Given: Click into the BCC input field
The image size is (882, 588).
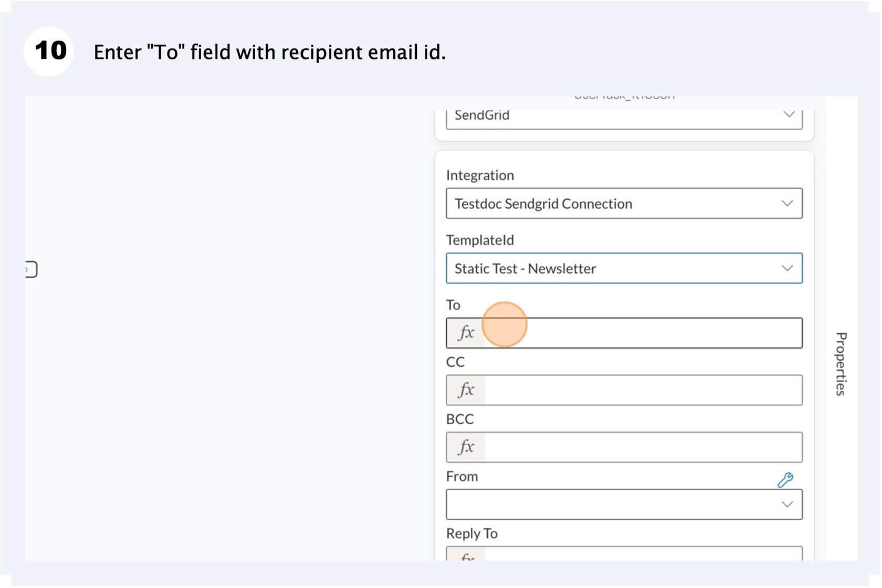Looking at the screenshot, I should [643, 447].
